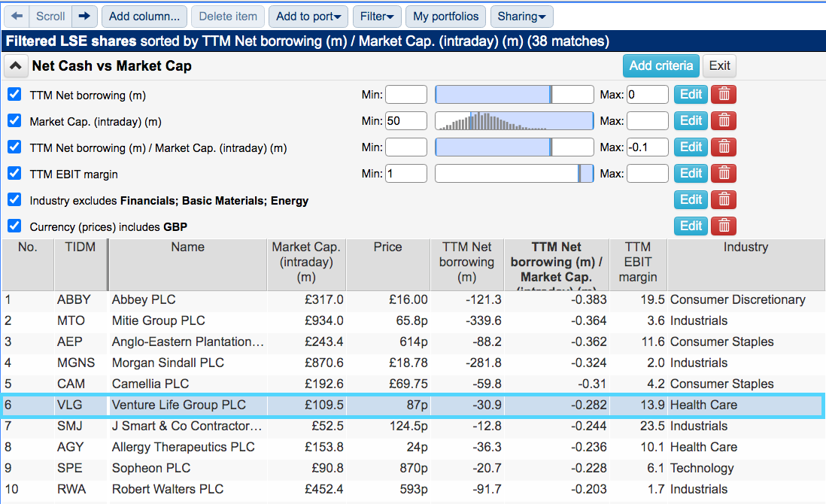This screenshot has width=826, height=504.
Task: Open the Filter dropdown menu
Action: 377,17
